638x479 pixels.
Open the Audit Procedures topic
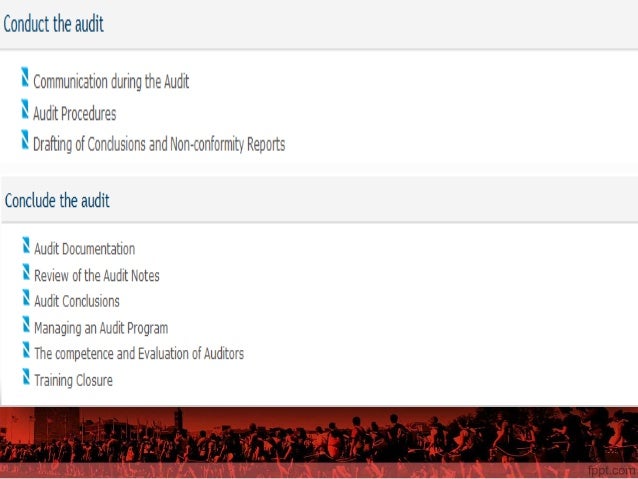74,113
